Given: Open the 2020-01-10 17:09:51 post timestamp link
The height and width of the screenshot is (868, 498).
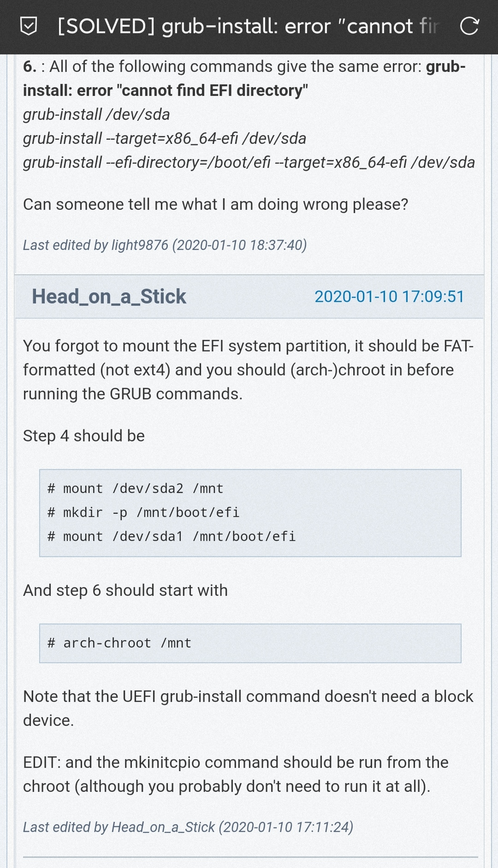Looking at the screenshot, I should click(389, 297).
